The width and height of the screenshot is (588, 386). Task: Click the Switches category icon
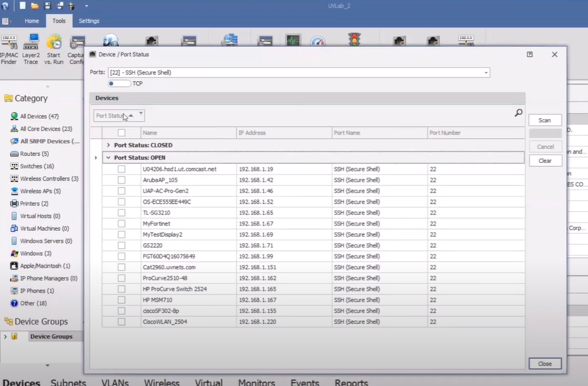(14, 166)
